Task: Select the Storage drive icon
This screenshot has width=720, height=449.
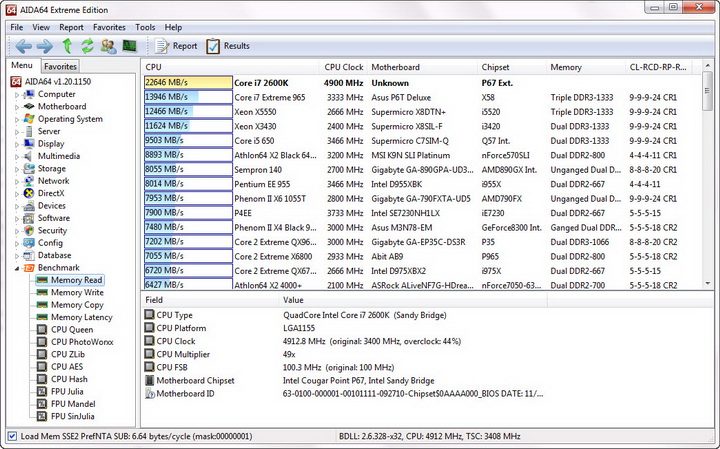Action: (x=28, y=168)
